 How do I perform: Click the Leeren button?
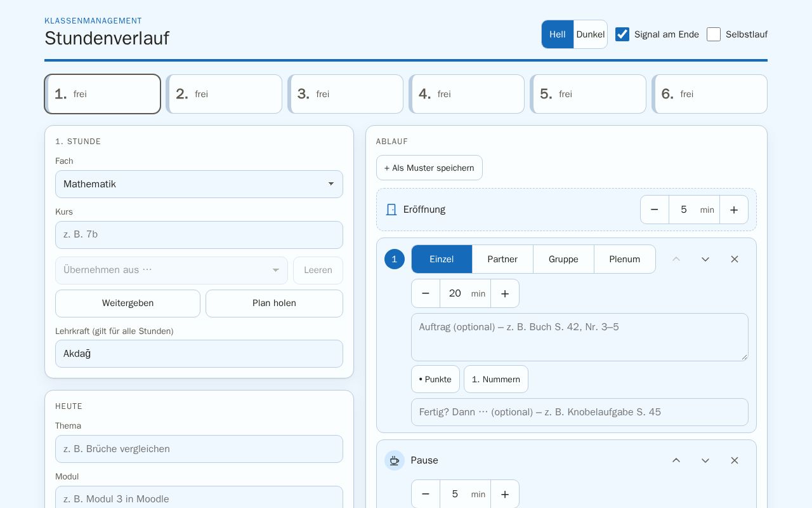coord(318,271)
